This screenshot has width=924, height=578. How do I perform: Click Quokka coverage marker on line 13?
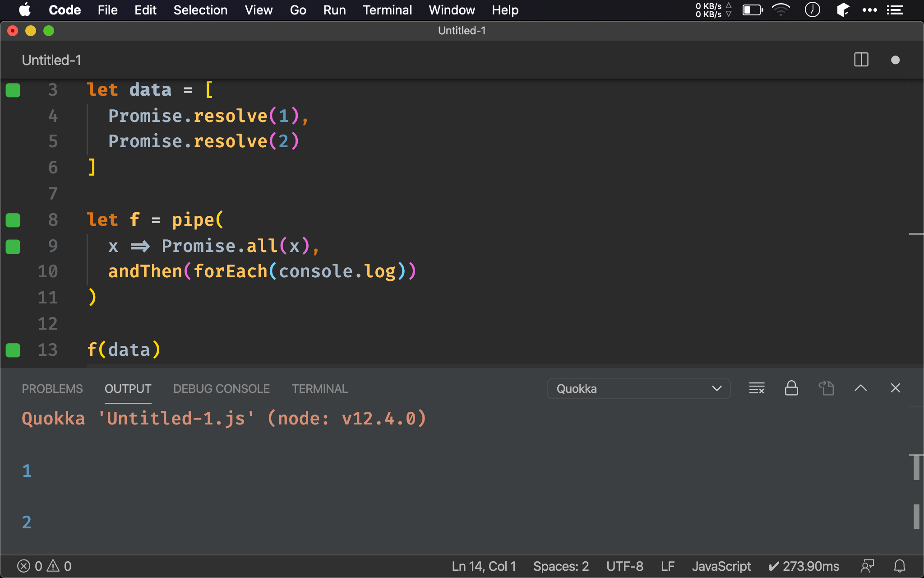click(x=13, y=350)
